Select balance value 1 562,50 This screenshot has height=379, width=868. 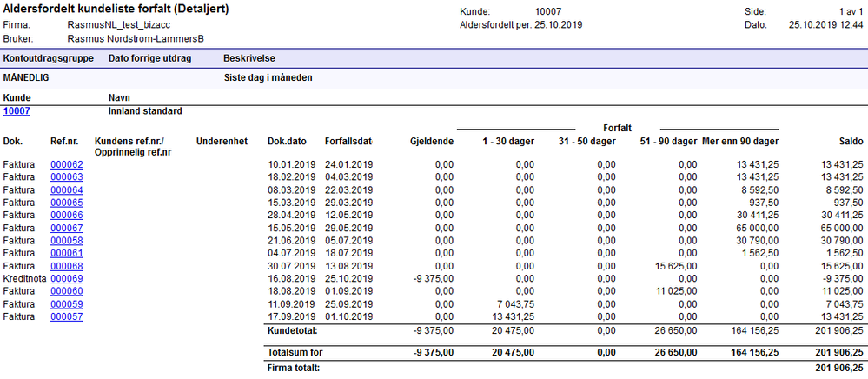coord(845,253)
